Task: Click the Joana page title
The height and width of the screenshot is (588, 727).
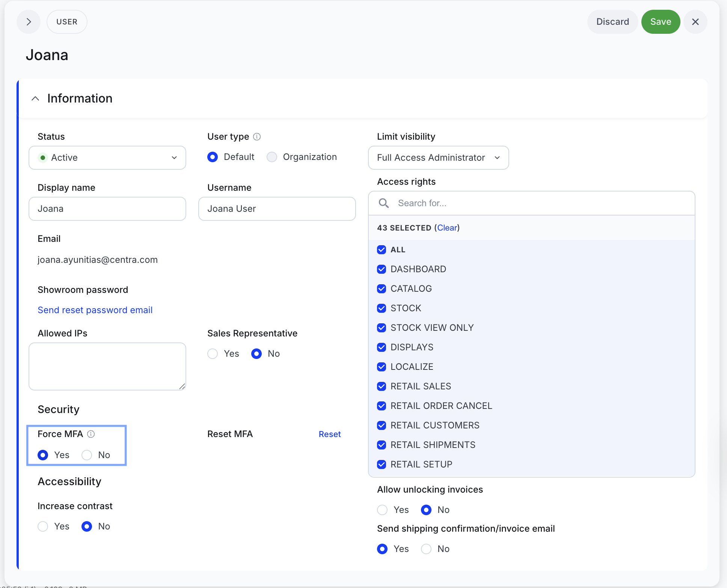Action: click(x=47, y=55)
